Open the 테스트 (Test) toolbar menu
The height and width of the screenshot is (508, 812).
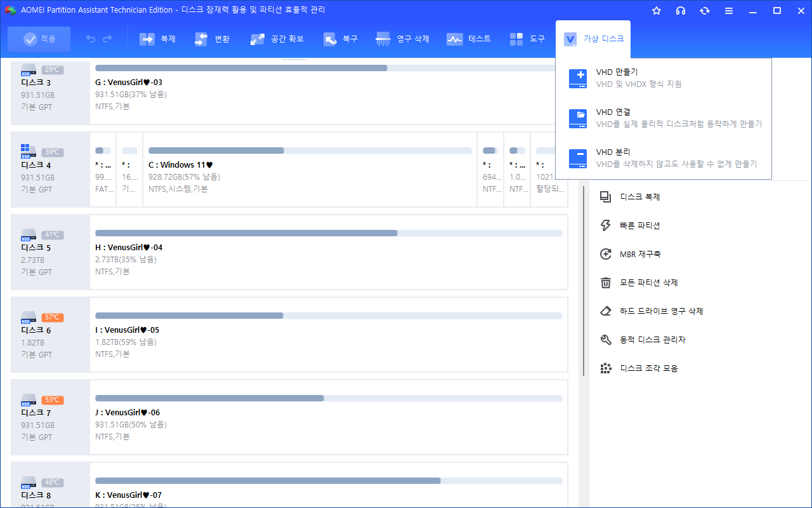(469, 39)
